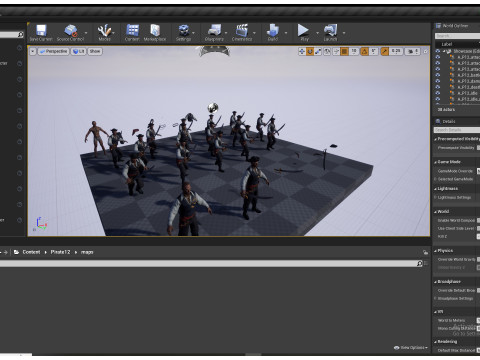Viewport: 480px width, 360px height.
Task: Click the Launch toolbar icon
Action: pos(331,30)
